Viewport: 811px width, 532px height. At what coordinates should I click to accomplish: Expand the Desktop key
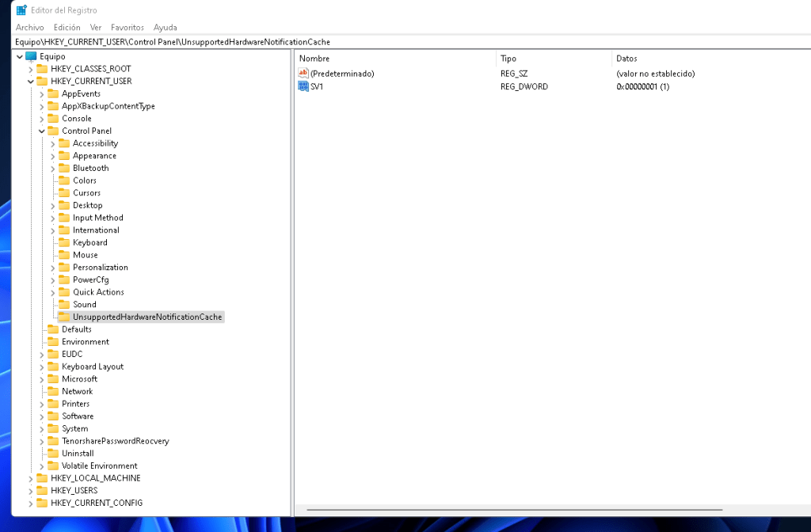click(x=53, y=206)
